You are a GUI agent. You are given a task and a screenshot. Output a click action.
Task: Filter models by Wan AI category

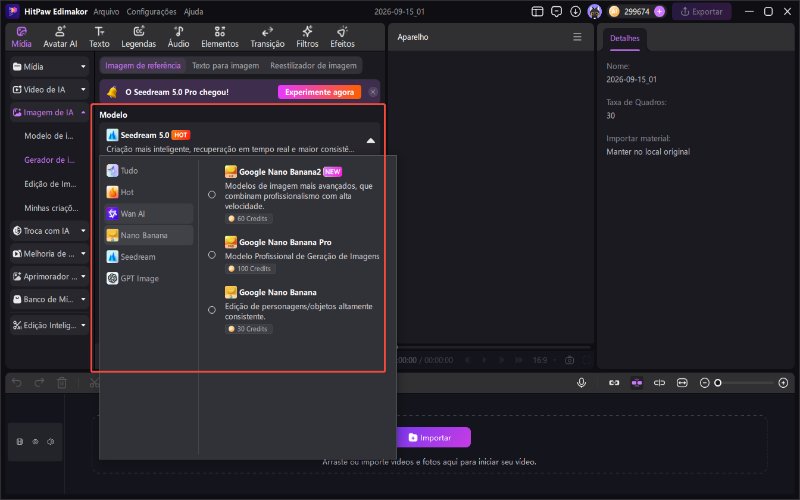tap(149, 214)
